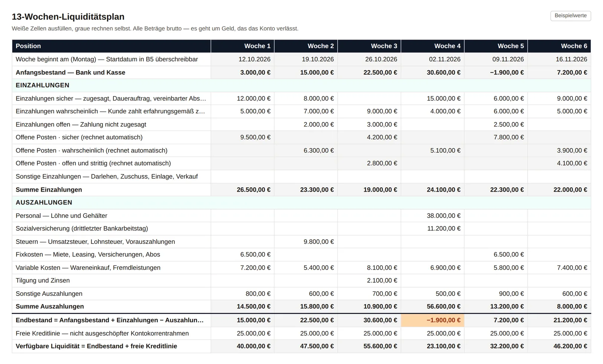Edit Einzahlungen sicher 15.000,00 € in Woche 4
Image resolution: width=603 pixels, height=364 pixels.
432,99
